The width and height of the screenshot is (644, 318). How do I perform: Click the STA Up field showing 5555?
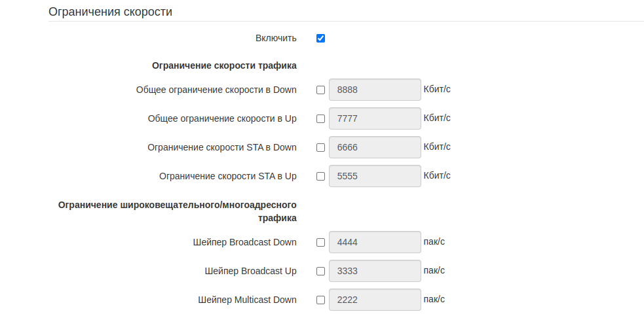coord(374,176)
